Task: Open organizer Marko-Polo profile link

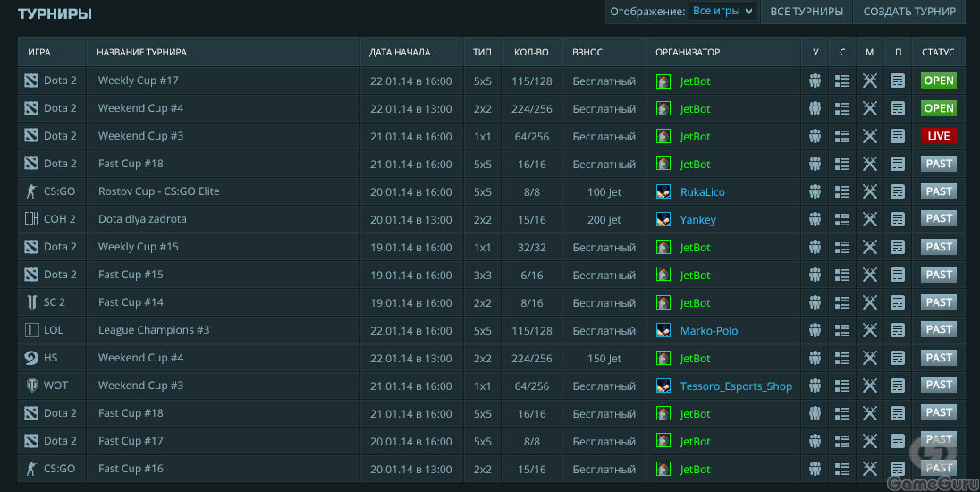Action: pos(709,331)
